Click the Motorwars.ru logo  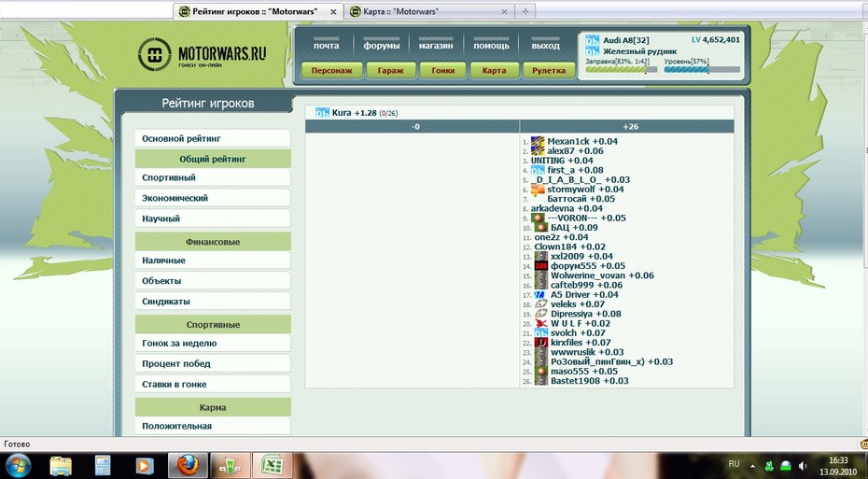coord(202,55)
